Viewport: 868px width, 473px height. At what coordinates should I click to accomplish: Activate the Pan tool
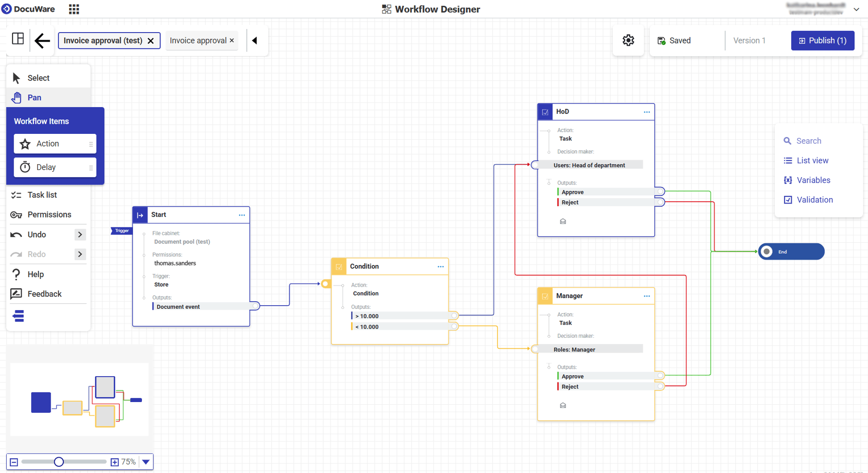coord(34,97)
